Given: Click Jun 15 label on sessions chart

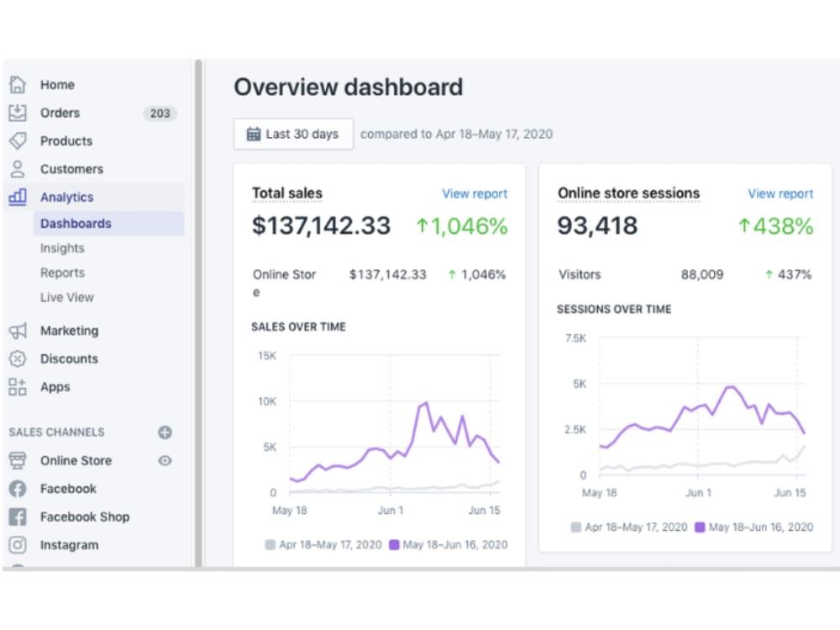Looking at the screenshot, I should (790, 493).
